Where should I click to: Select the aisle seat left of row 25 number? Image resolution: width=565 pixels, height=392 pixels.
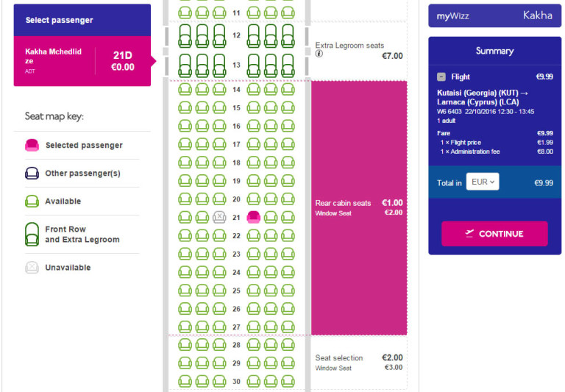(x=219, y=291)
